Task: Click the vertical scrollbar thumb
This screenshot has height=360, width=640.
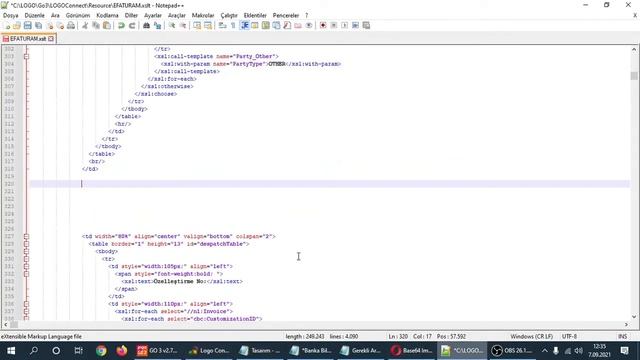Action: [634, 76]
